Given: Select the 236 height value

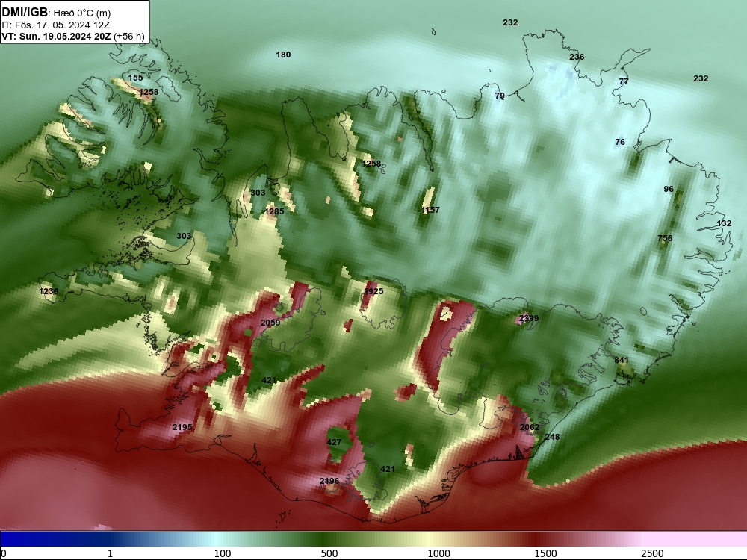Looking at the screenshot, I should tap(577, 57).
